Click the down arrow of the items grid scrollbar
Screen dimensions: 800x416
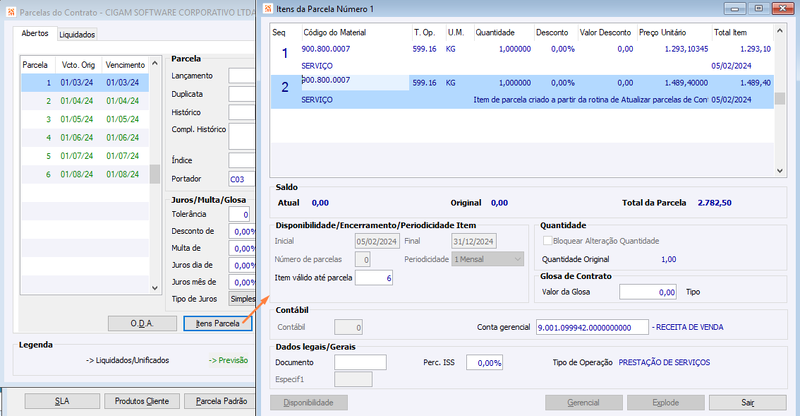point(780,171)
